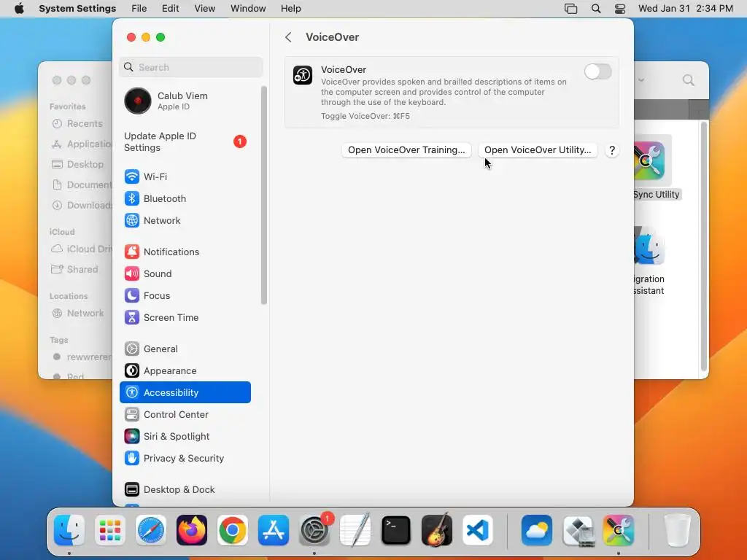Open General gear icon in sidebar

pos(132,349)
